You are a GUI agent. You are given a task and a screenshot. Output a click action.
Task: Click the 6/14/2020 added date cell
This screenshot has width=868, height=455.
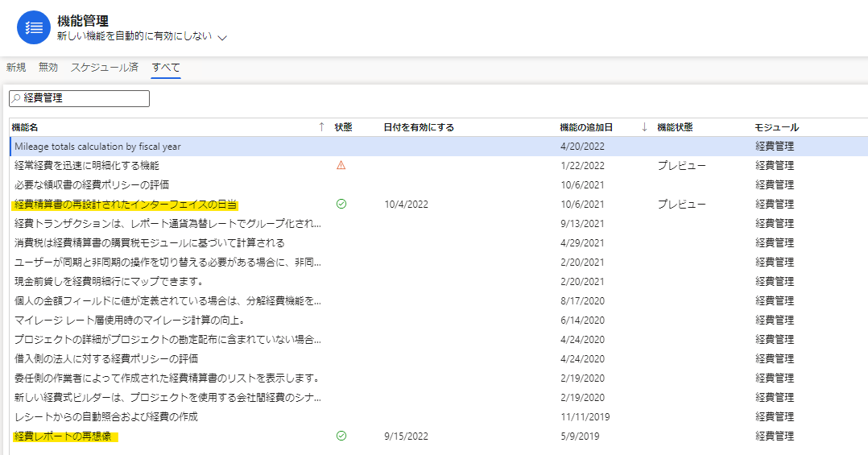click(x=582, y=321)
